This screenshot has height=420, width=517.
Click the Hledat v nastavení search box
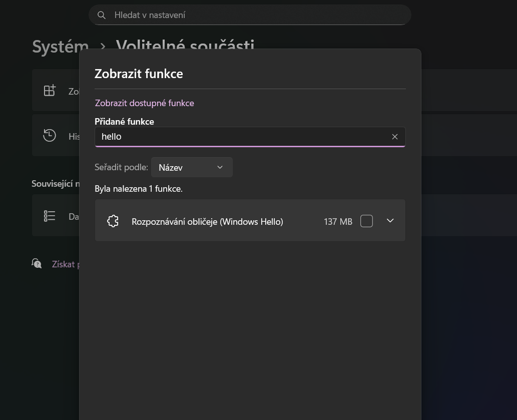click(x=250, y=15)
